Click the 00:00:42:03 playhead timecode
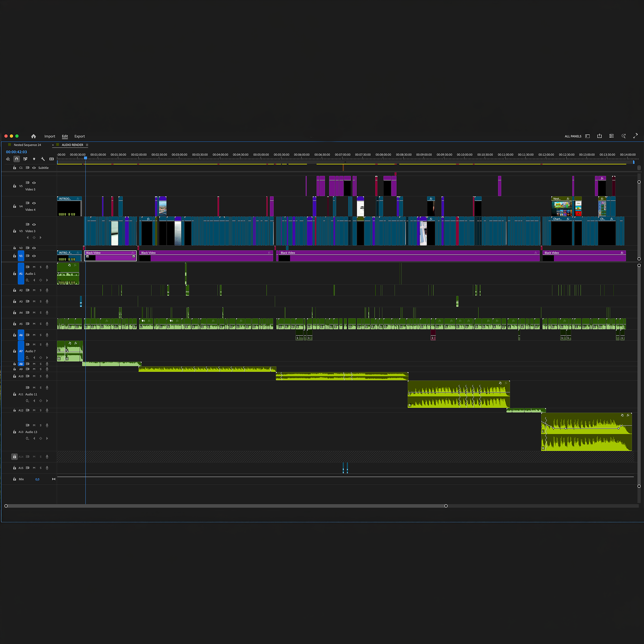Image resolution: width=644 pixels, height=644 pixels. 16,152
